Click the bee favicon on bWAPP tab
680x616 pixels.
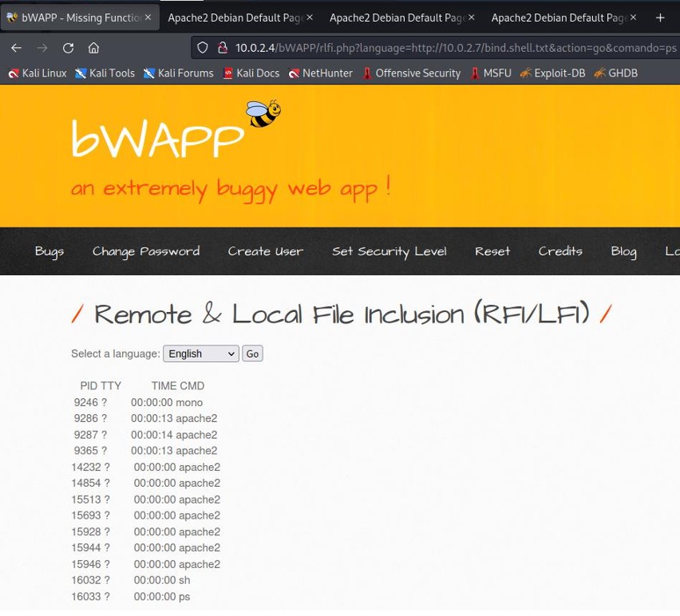click(x=12, y=18)
